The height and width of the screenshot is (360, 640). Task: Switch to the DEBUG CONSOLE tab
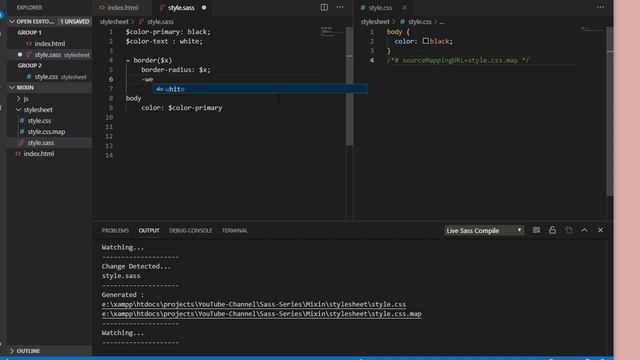pos(190,231)
